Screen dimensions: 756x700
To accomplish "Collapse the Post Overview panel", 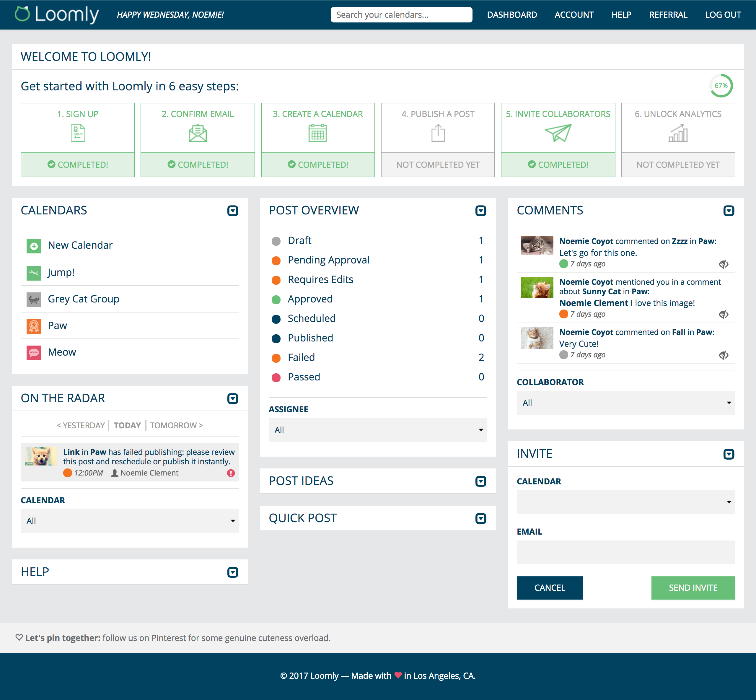I will (481, 211).
